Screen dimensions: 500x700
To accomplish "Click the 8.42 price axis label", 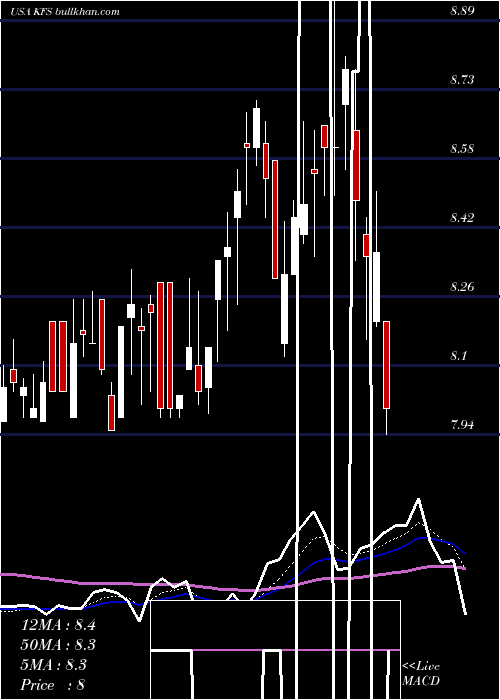I will point(462,218).
